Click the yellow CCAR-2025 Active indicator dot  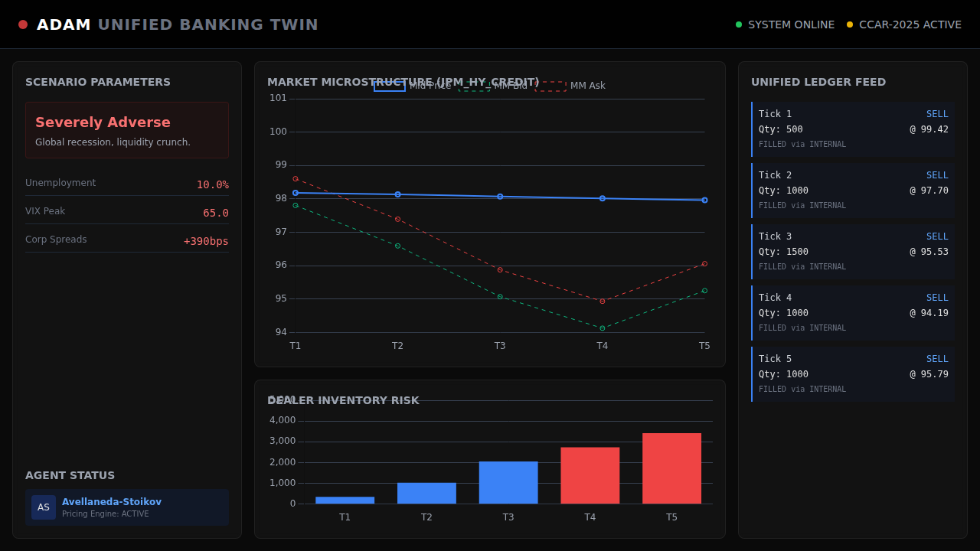pyautogui.click(x=850, y=24)
